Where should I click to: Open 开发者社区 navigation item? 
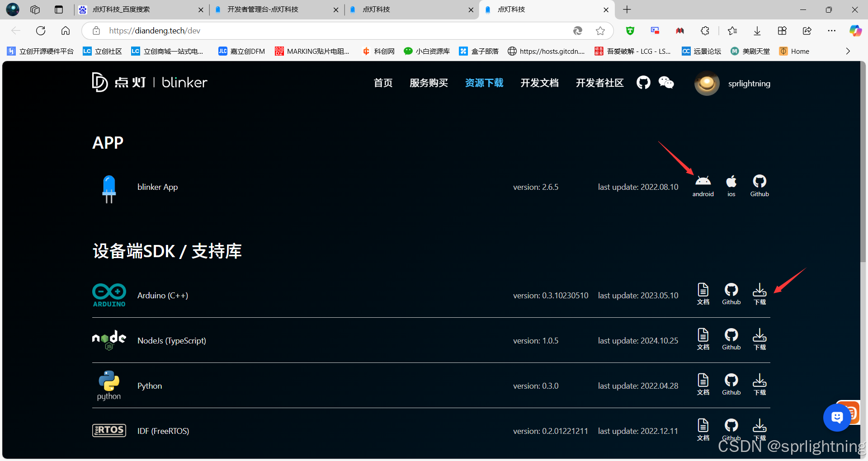point(599,83)
